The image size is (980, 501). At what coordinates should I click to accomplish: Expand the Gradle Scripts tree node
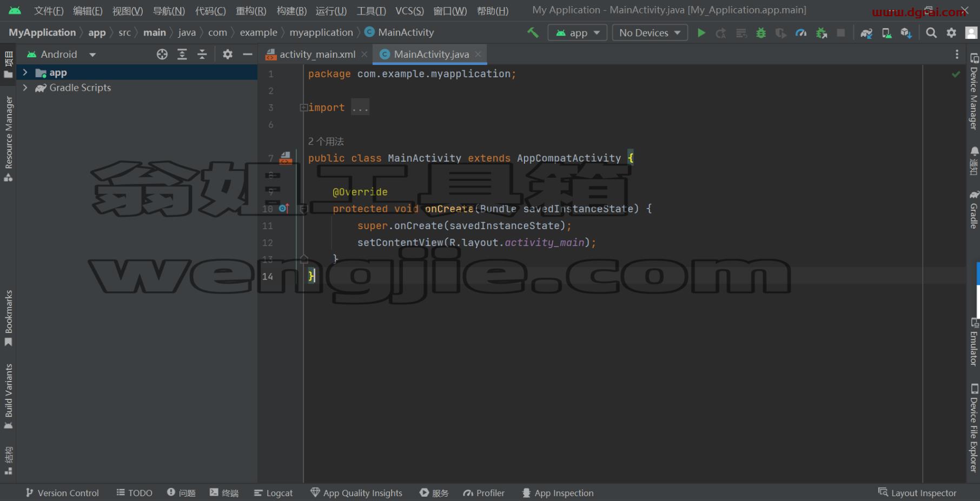coord(25,88)
